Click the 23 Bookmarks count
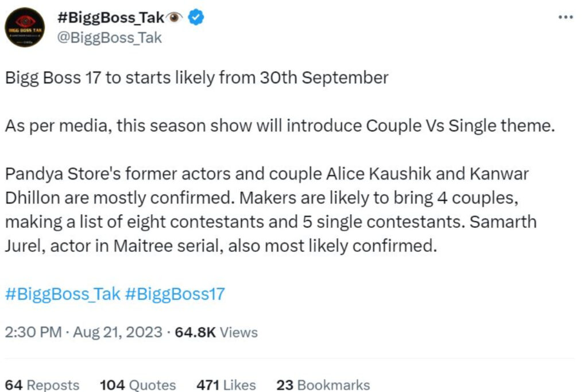 pos(323,385)
